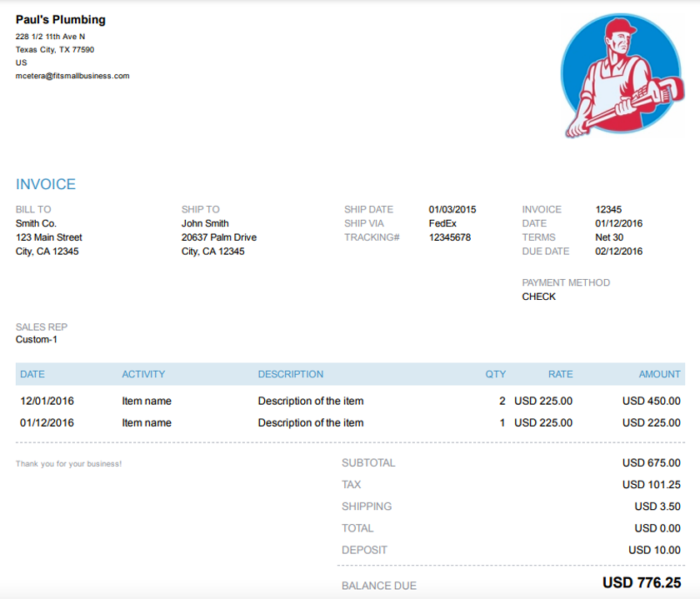Open the QTY column dropdown
Screen dimensions: 700x599
[496, 374]
